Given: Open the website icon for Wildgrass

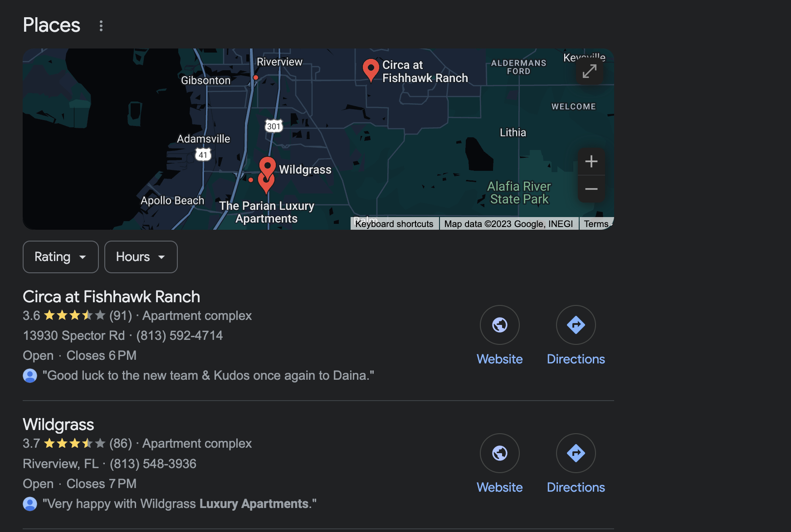Looking at the screenshot, I should [499, 453].
